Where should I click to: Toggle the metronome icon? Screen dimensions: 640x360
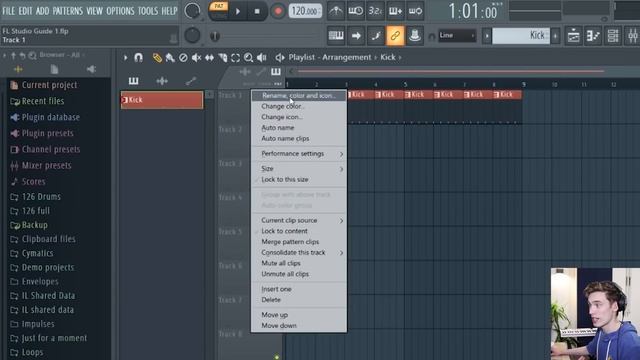pyautogui.click(x=336, y=11)
